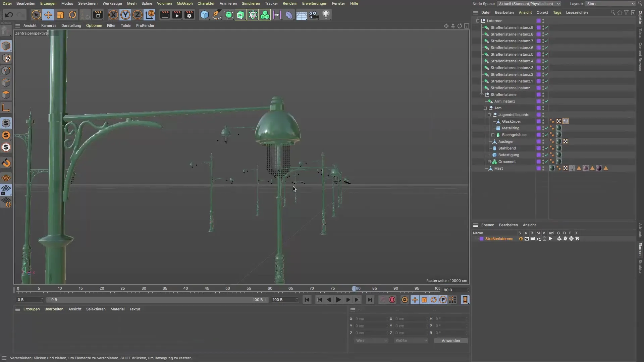Activate the Rotate tool
The height and width of the screenshot is (362, 644).
[x=72, y=15]
